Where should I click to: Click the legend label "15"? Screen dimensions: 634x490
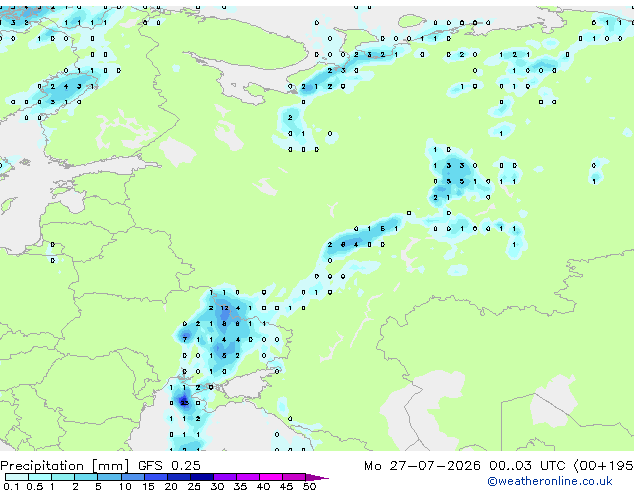coord(148,486)
